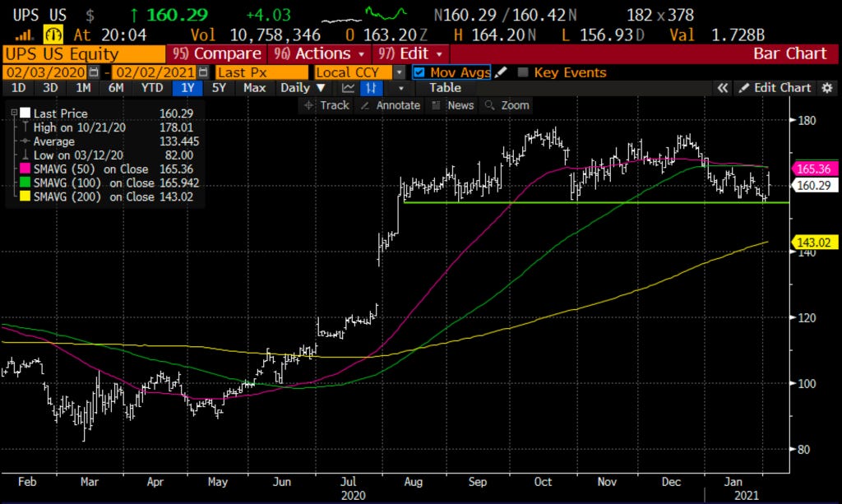Select the Max range tab
The image size is (842, 504).
coord(254,88)
